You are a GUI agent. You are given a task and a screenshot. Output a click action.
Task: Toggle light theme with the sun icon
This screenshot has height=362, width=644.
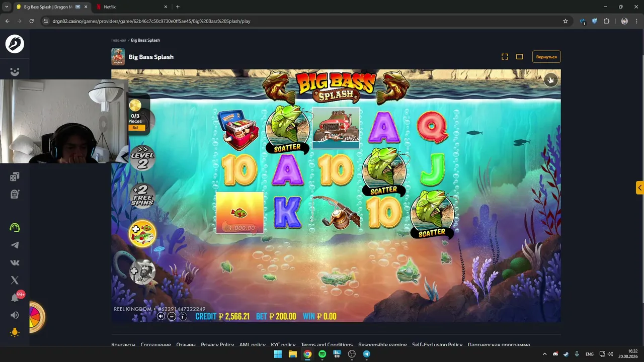point(15,332)
